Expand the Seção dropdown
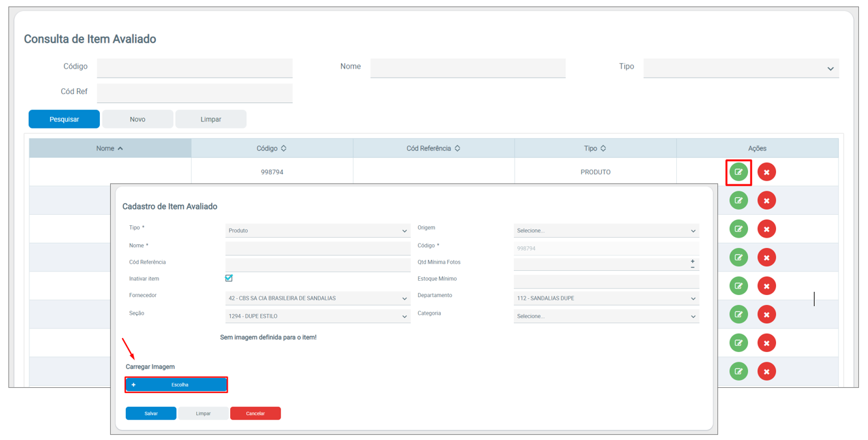This screenshot has height=440, width=868. tap(318, 316)
